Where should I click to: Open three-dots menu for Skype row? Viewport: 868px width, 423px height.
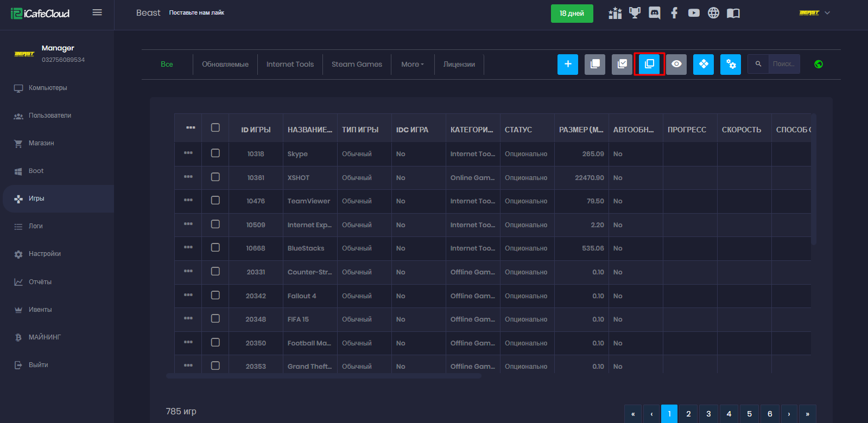(x=188, y=153)
